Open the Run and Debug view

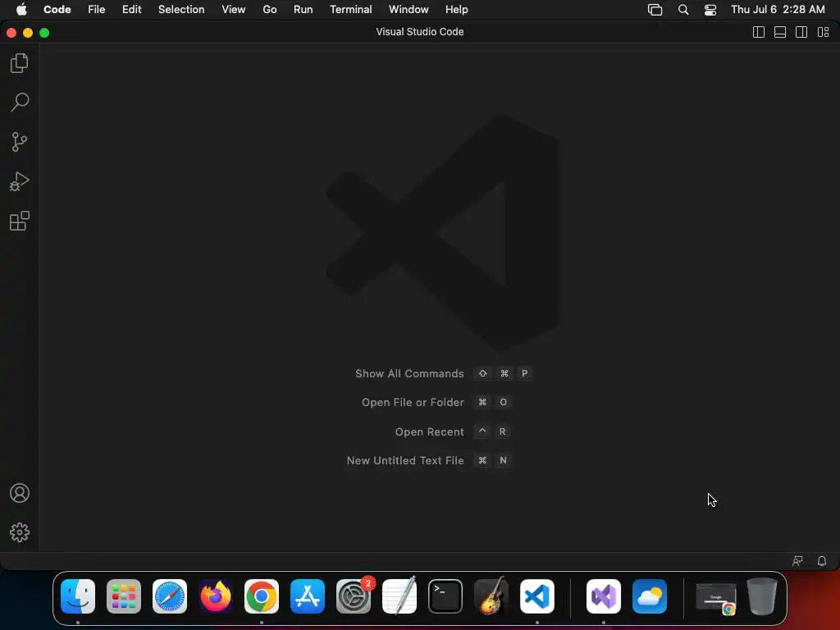pyautogui.click(x=20, y=181)
